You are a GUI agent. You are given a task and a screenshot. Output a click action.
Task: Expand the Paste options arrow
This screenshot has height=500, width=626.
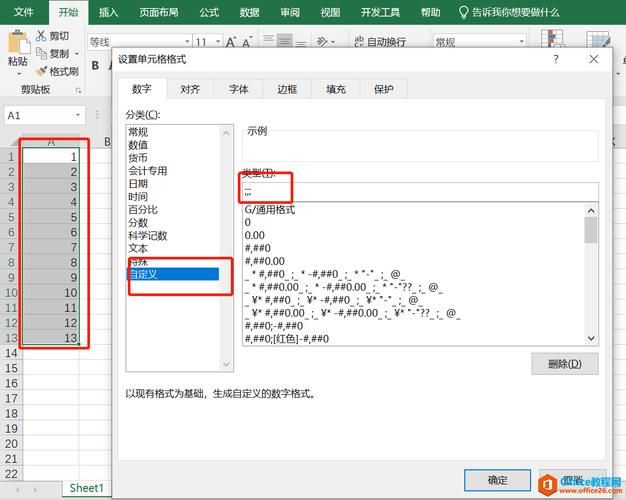click(x=18, y=74)
